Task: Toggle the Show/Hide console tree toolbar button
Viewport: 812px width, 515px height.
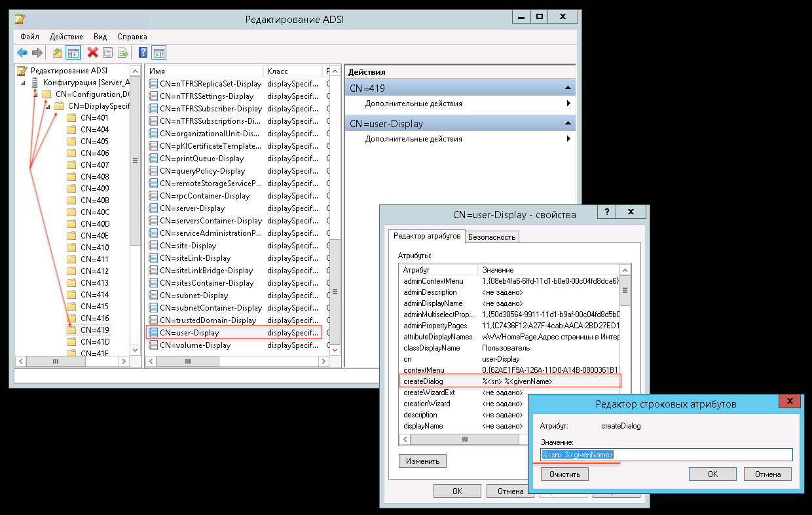Action: coord(73,53)
